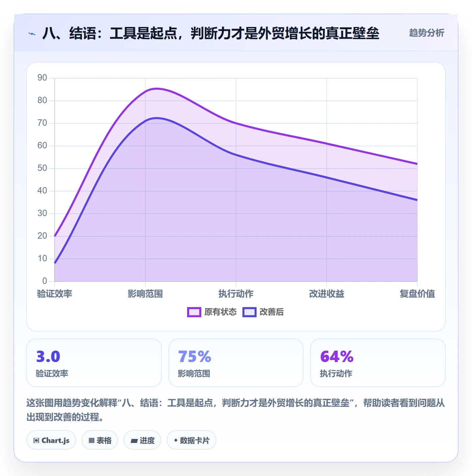Image resolution: width=472 pixels, height=476 pixels.
Task: Click the 执行动作 x-axis label
Action: [x=236, y=294]
